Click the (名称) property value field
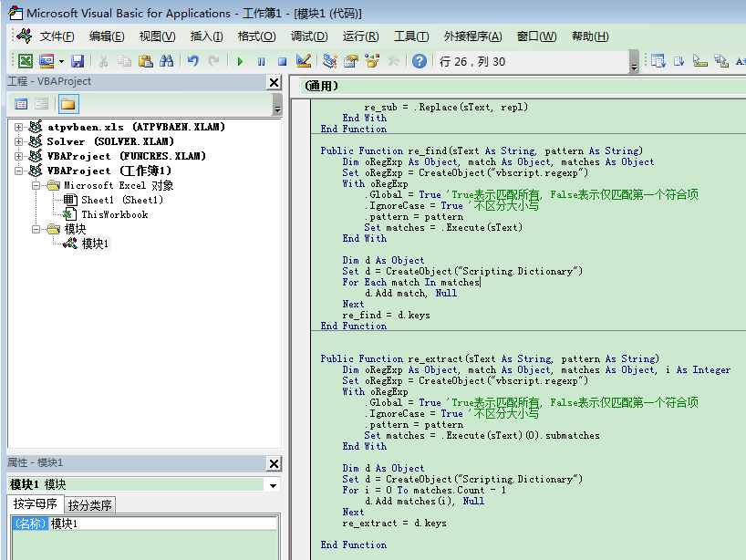 162,524
